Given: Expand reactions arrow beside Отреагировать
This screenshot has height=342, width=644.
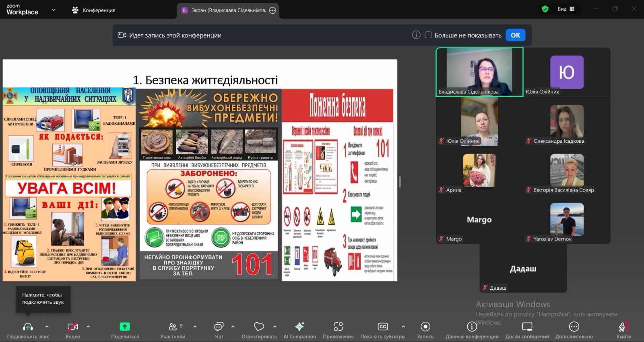Looking at the screenshot, I should click(275, 327).
